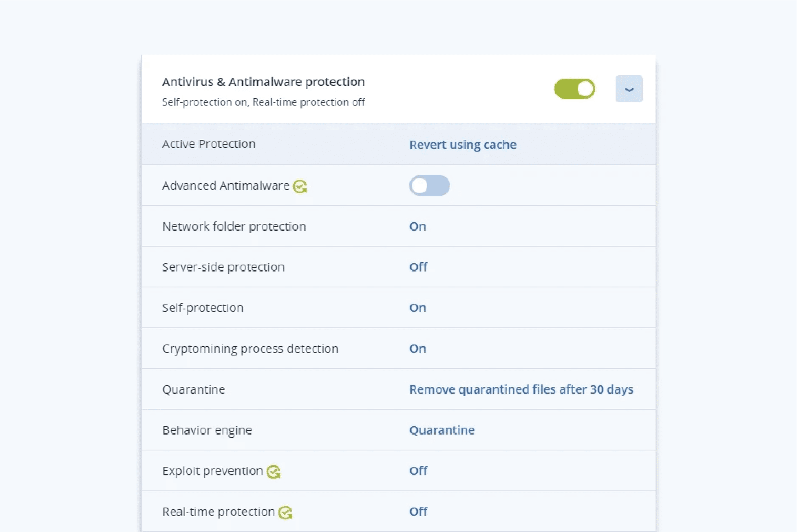Change Behavior engine Quarantine action
Image resolution: width=797 pixels, height=532 pixels.
[442, 430]
